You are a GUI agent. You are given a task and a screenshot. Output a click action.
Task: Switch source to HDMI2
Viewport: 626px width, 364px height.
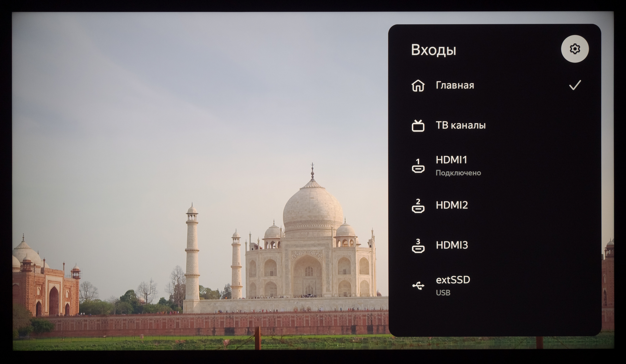tap(451, 205)
